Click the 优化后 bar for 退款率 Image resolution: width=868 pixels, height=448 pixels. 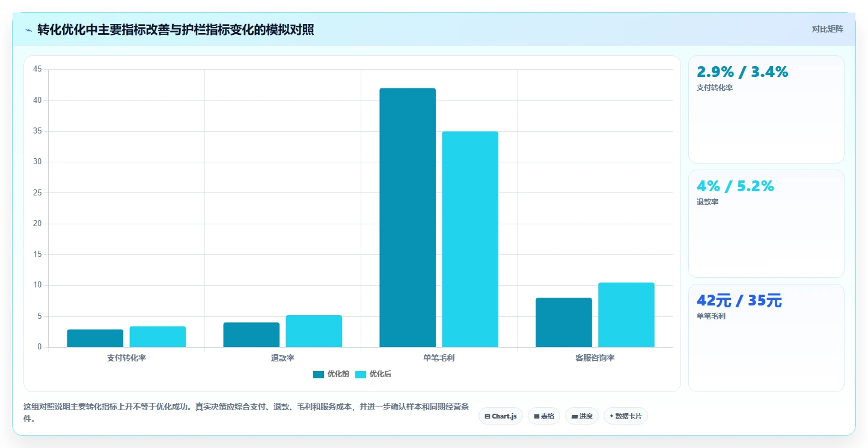pyautogui.click(x=314, y=331)
